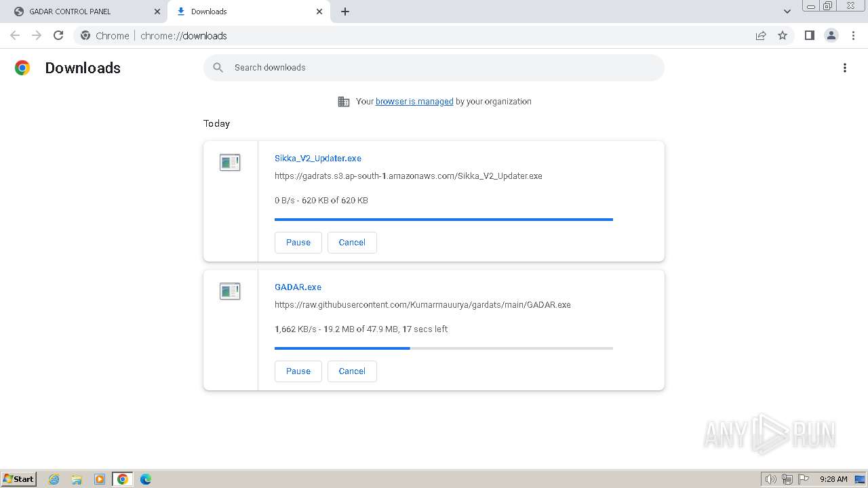The image size is (868, 488).
Task: Click the Sikka_V2_Updater.exe progress bar
Action: click(443, 220)
